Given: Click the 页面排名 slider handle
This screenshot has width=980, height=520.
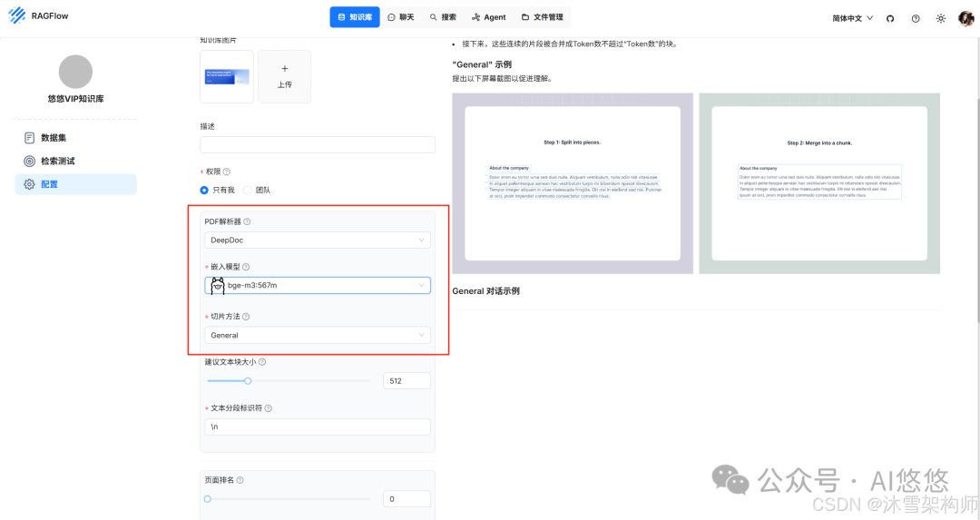Looking at the screenshot, I should click(x=208, y=499).
